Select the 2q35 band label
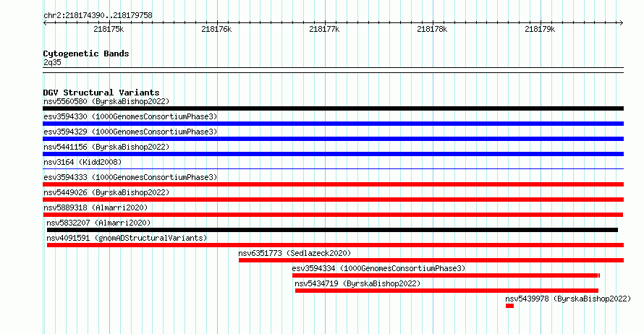The width and height of the screenshot is (644, 334). [52, 62]
